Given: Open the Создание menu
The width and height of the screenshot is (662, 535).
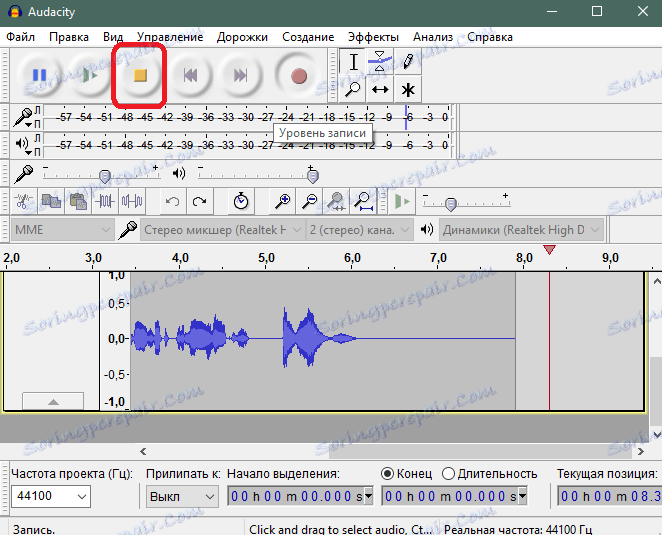Looking at the screenshot, I should click(308, 37).
